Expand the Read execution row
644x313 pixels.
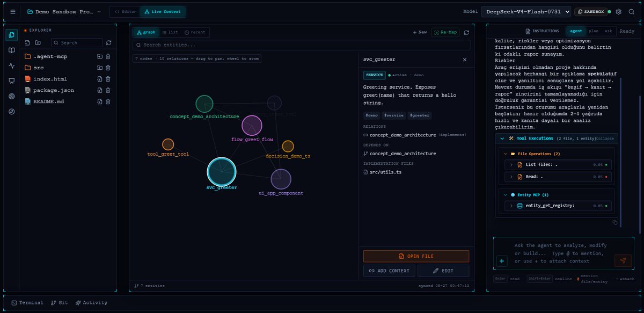(x=558, y=177)
